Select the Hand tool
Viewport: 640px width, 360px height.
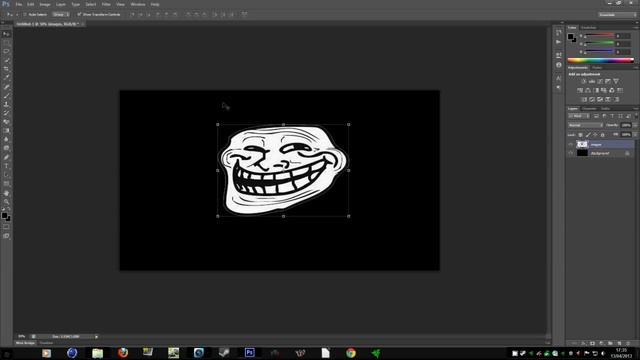tap(6, 193)
